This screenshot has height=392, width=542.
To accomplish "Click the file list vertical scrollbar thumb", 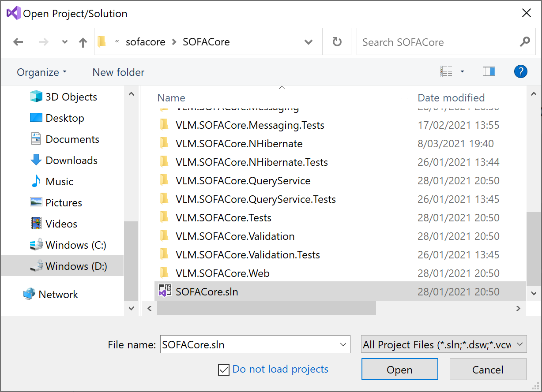I will tap(534, 249).
